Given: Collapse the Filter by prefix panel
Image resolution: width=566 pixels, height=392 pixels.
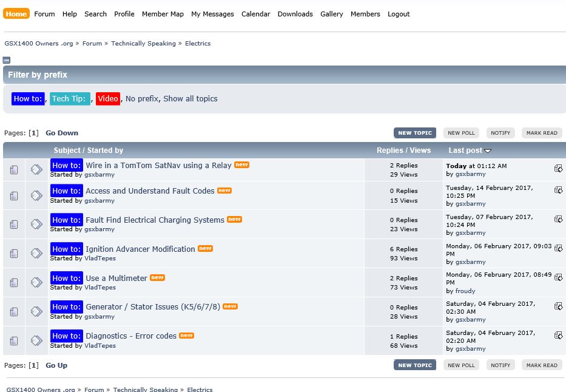Looking at the screenshot, I should [7, 60].
